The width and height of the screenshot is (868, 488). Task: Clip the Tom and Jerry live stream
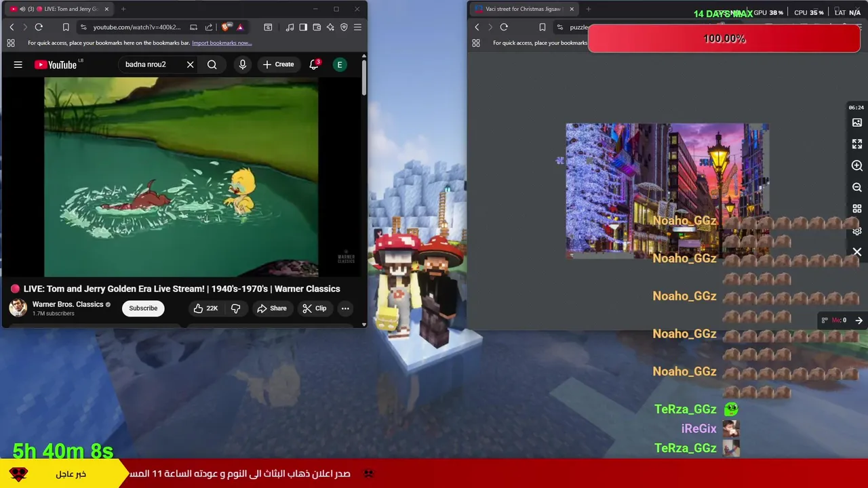point(314,308)
